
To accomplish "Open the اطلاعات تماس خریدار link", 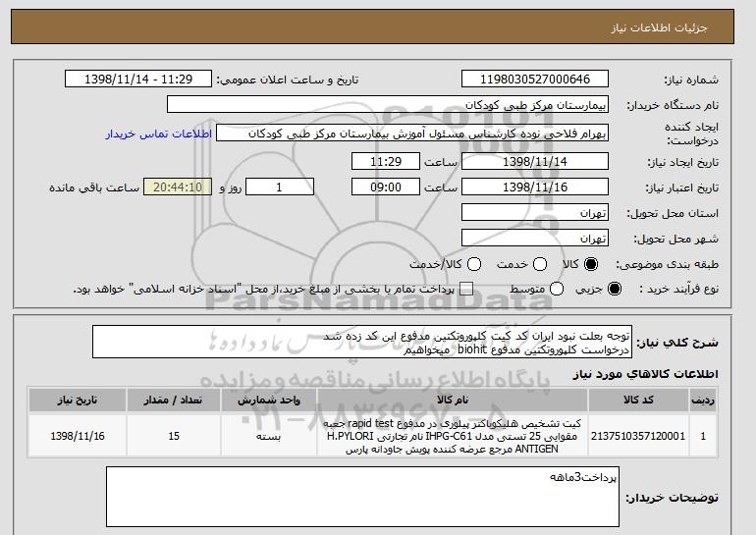I will [x=159, y=134].
